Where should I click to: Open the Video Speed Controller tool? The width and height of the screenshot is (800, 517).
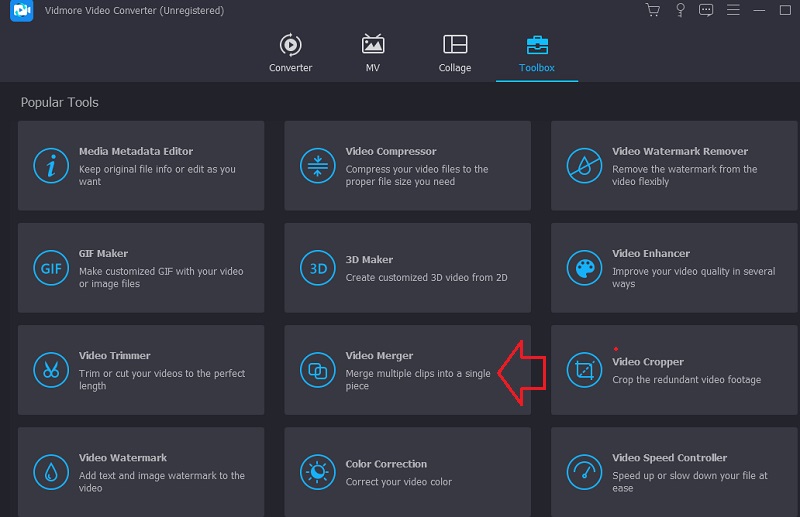[x=674, y=471]
